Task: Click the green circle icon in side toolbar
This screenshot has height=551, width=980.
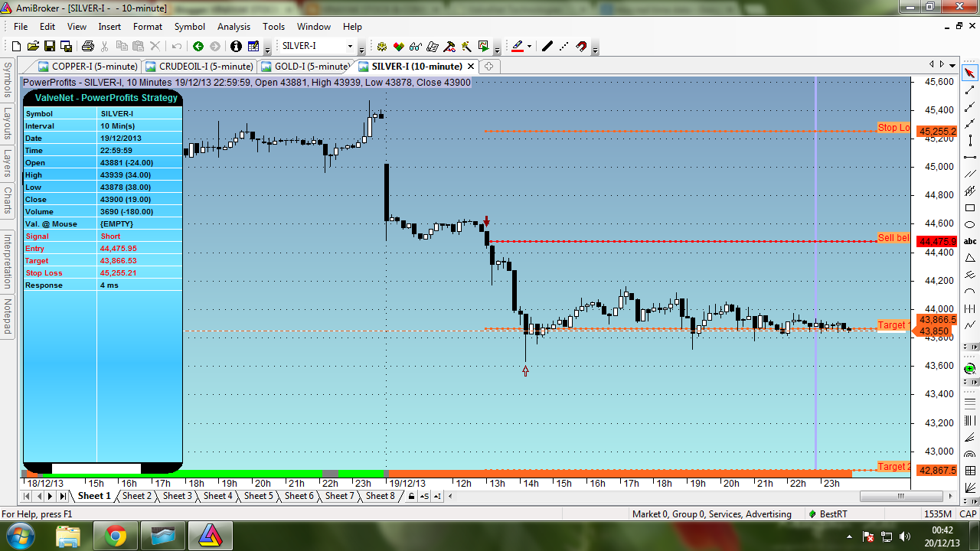Action: click(x=970, y=369)
